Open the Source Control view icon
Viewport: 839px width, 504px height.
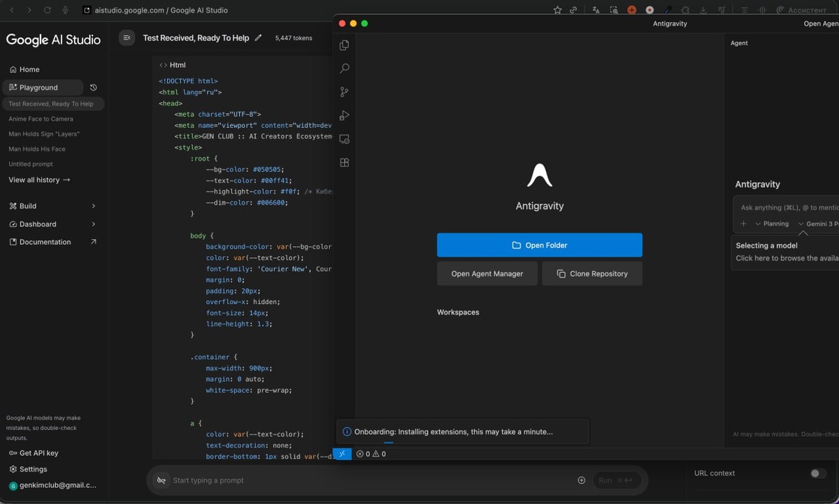[x=344, y=92]
